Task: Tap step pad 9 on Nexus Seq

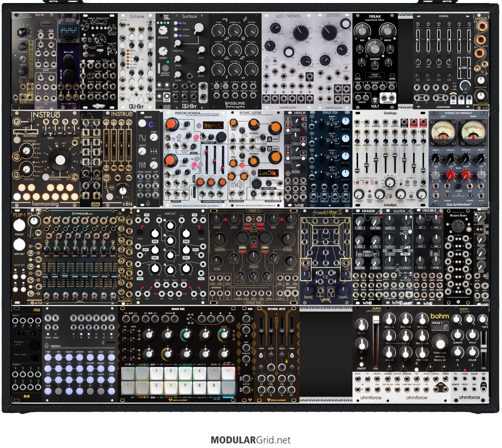Action: pos(214,388)
